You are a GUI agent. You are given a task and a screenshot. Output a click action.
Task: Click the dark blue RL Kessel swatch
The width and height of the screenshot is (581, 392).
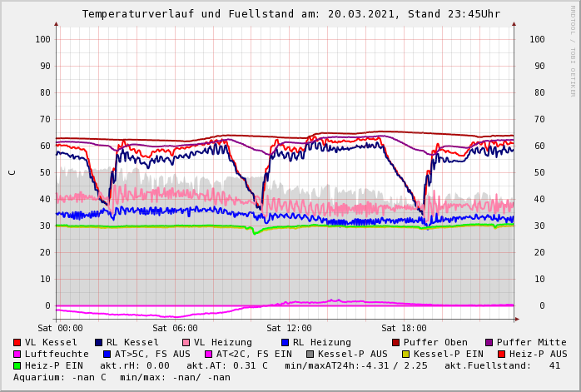[99, 342]
